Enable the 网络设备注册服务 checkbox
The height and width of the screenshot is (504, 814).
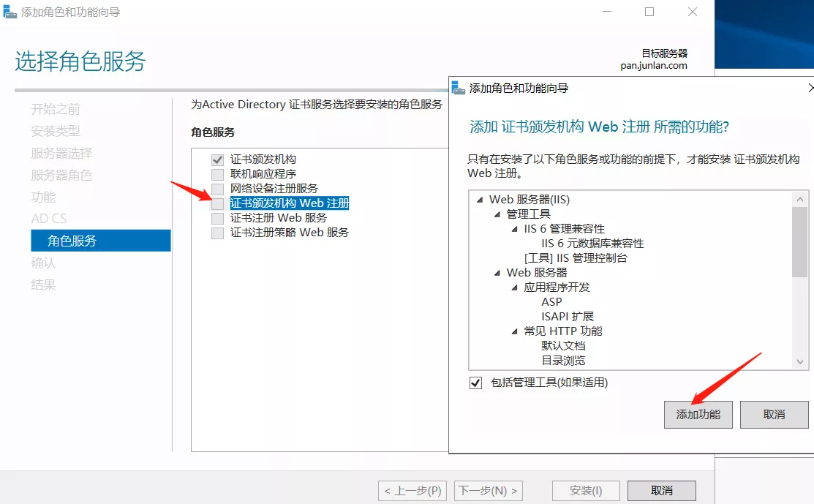click(217, 189)
